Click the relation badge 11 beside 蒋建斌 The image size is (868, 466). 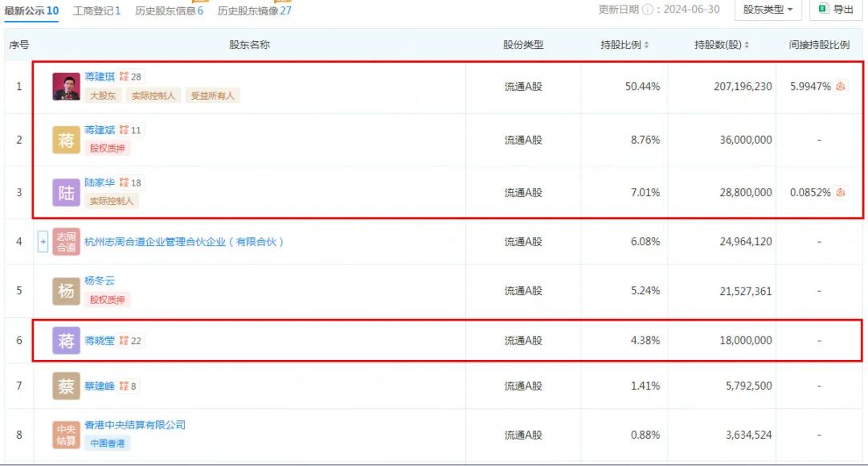130,130
